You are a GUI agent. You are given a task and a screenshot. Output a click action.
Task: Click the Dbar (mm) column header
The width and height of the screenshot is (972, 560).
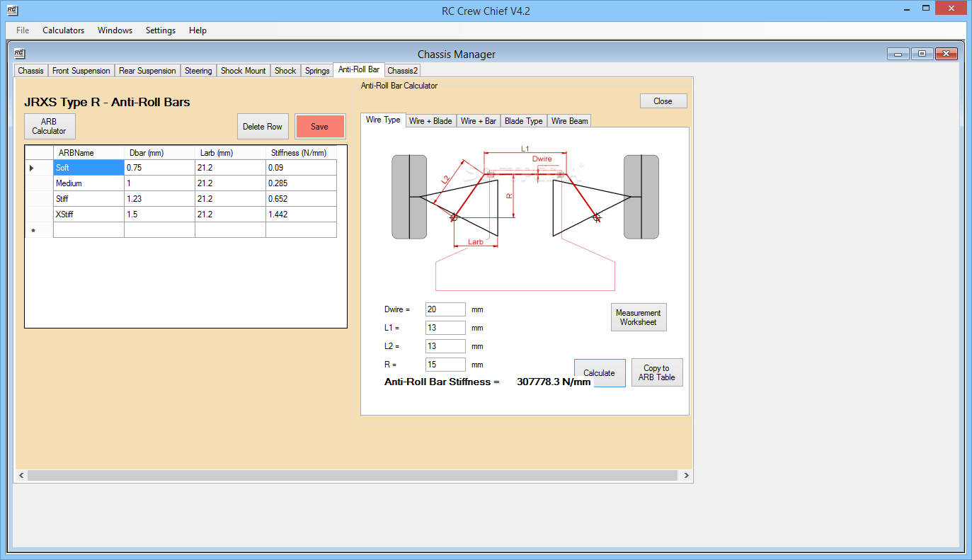click(x=159, y=153)
